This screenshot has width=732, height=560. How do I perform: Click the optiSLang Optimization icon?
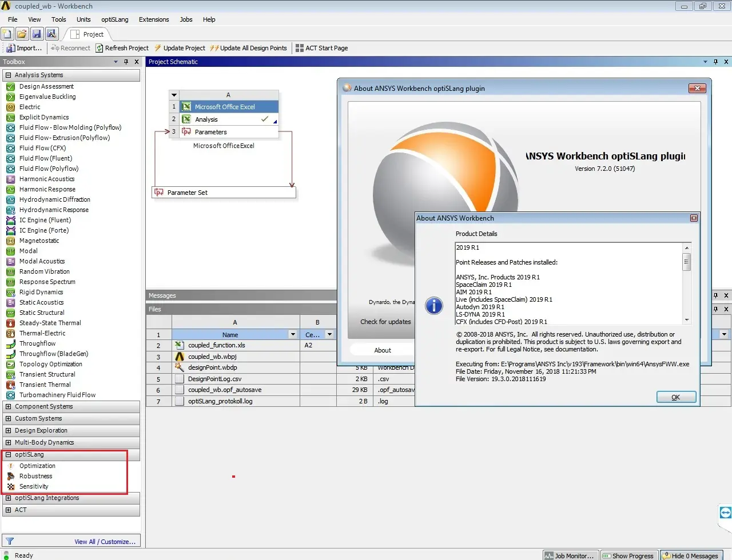(10, 466)
